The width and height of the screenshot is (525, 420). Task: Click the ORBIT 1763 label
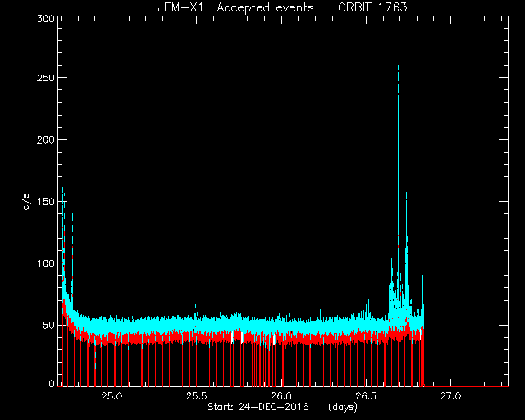pos(372,7)
